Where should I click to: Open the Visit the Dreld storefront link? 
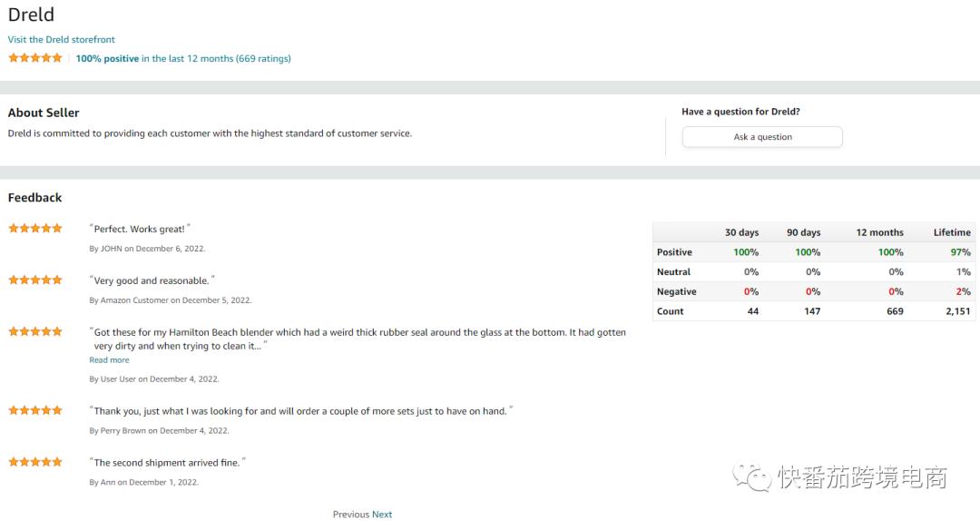[62, 39]
